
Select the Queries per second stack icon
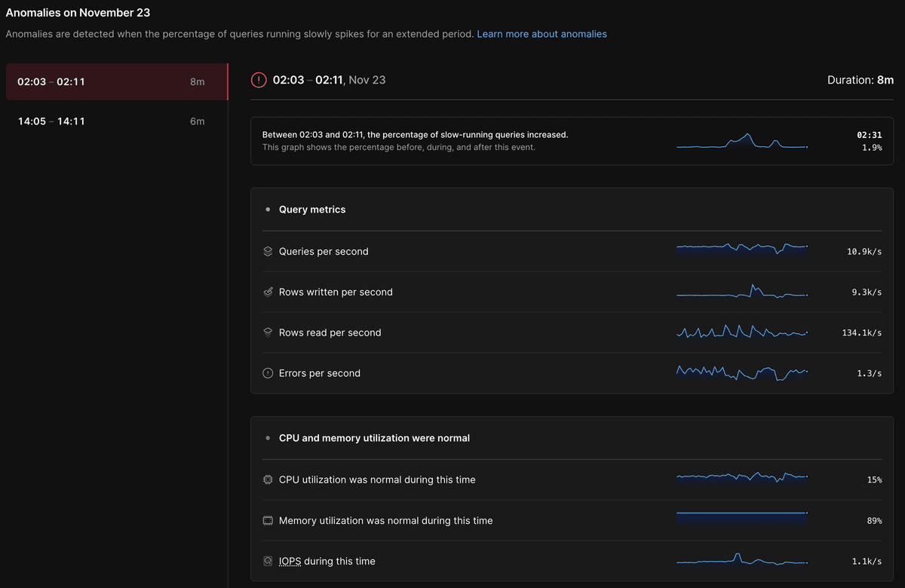[268, 251]
